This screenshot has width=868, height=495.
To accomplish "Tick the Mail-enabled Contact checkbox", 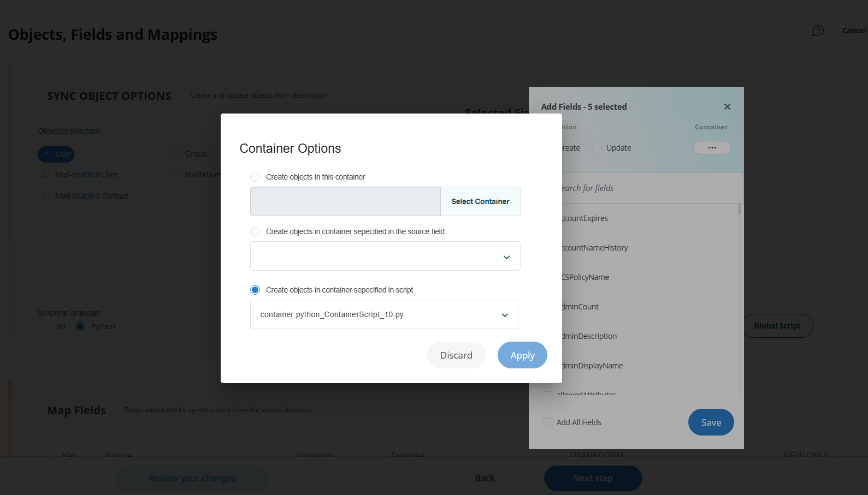I will pyautogui.click(x=46, y=195).
